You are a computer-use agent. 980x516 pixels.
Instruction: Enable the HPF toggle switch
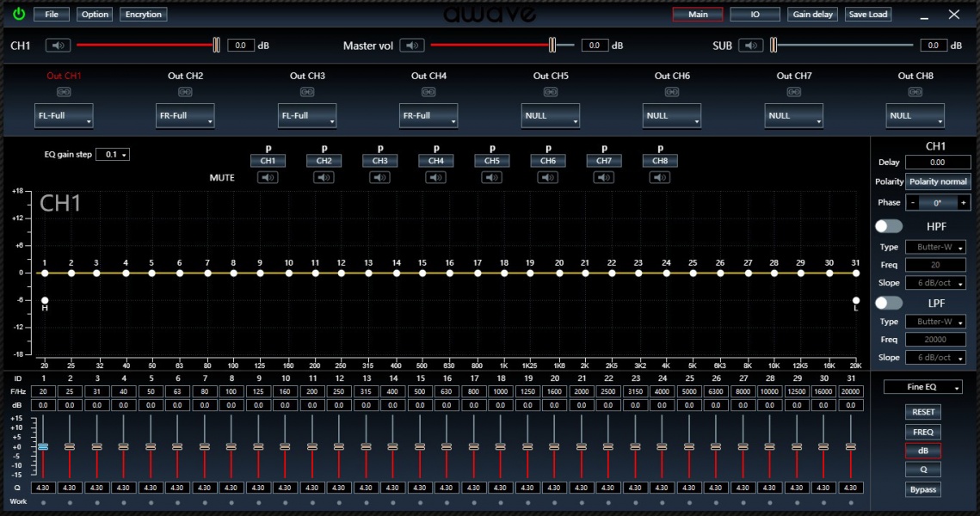point(888,226)
